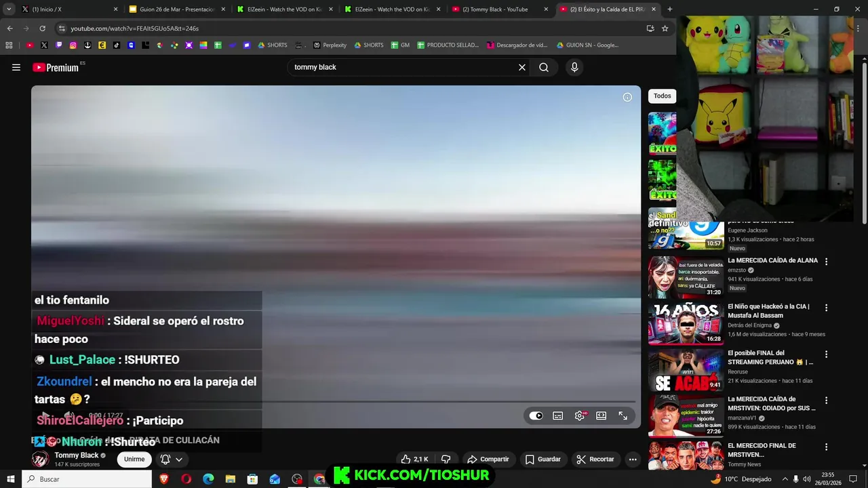Click the Recortar clip button
The height and width of the screenshot is (488, 868).
[x=595, y=459]
